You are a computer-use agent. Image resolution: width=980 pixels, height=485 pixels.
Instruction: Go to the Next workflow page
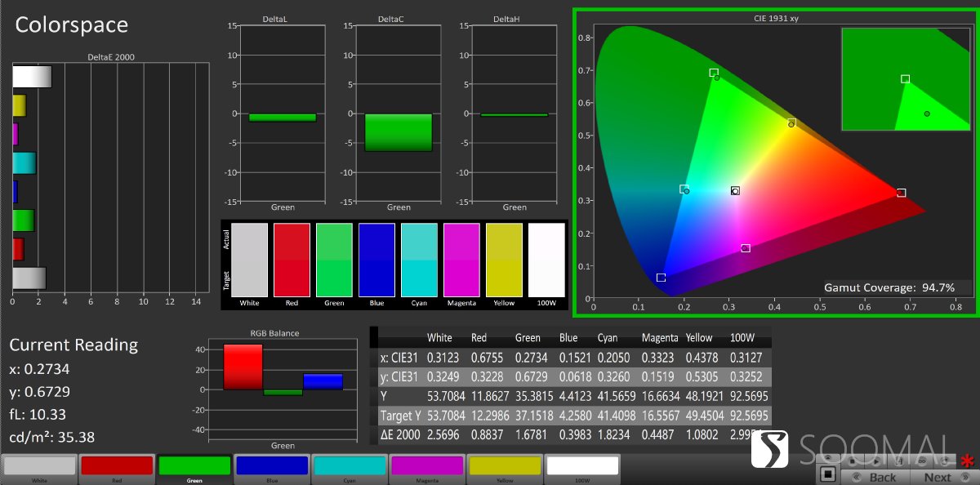(x=938, y=478)
